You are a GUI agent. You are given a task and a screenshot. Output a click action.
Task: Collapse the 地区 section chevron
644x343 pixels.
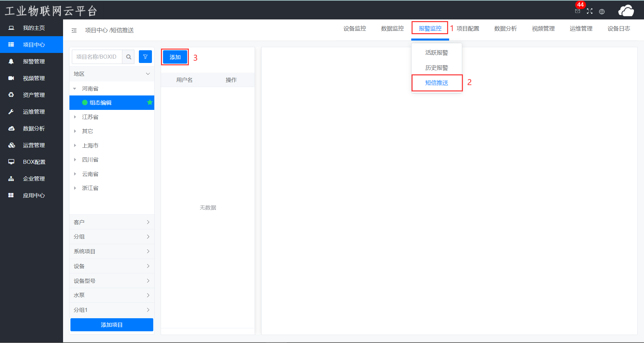(148, 74)
